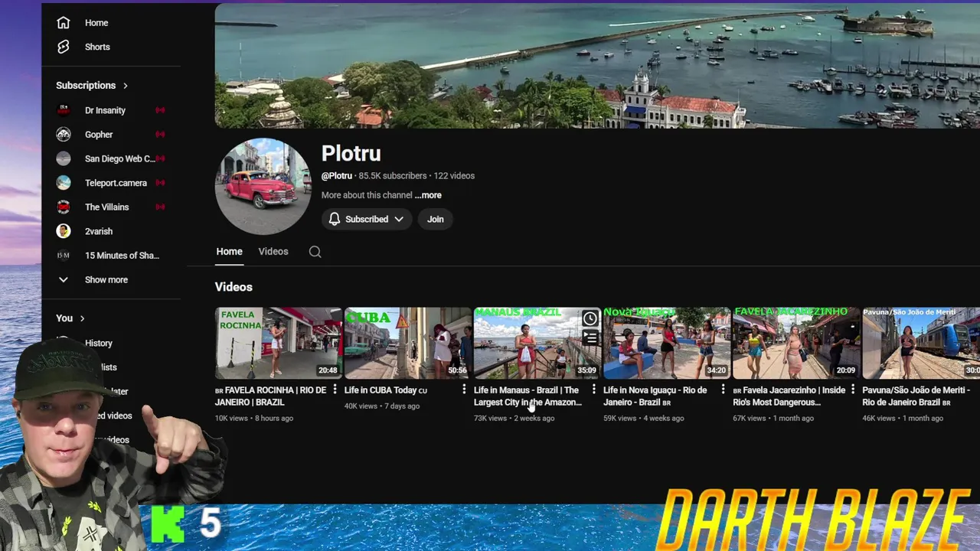Open options menu for Nova Iguaçu video
Image resolution: width=980 pixels, height=551 pixels.
tap(723, 390)
